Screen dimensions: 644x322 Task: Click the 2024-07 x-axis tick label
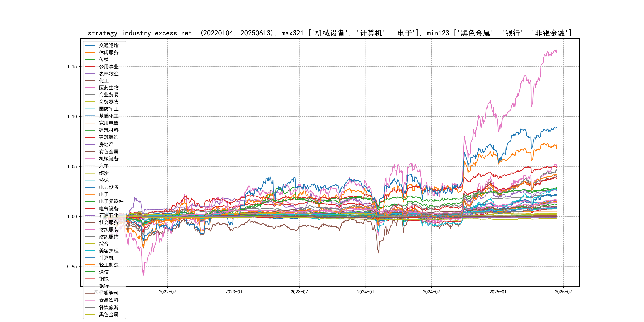point(431,292)
